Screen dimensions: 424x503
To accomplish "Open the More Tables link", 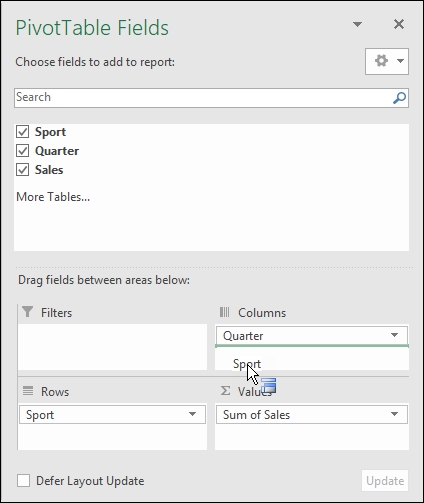I will tap(53, 197).
